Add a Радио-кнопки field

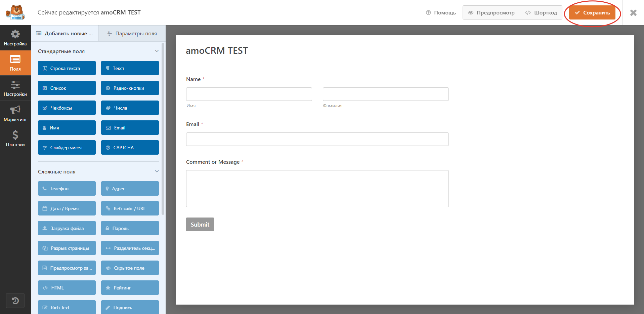coord(130,88)
